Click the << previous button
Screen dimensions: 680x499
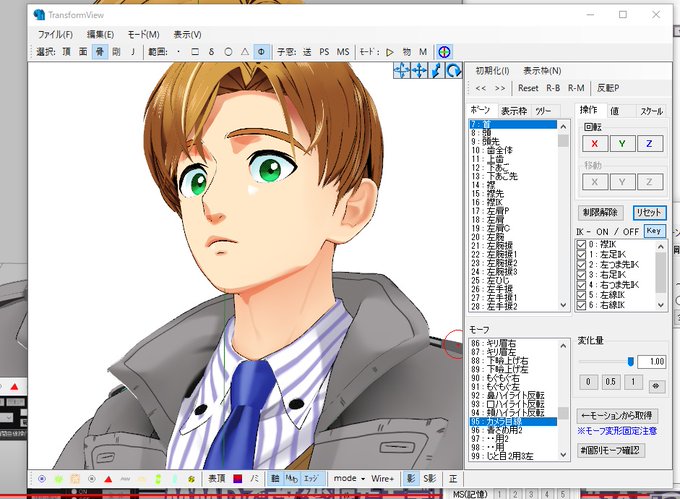tap(481, 88)
